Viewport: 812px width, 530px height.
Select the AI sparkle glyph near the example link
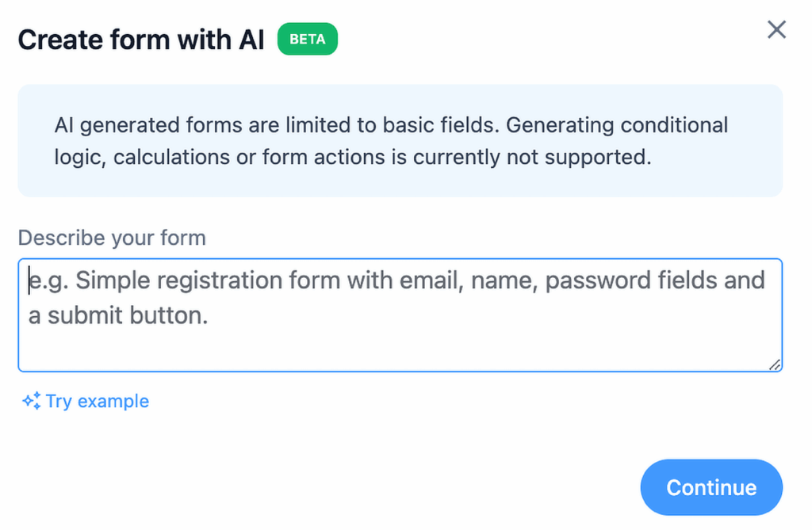click(x=31, y=401)
